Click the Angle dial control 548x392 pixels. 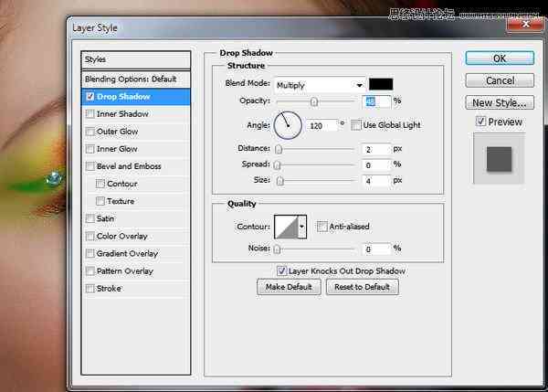pyautogui.click(x=288, y=125)
